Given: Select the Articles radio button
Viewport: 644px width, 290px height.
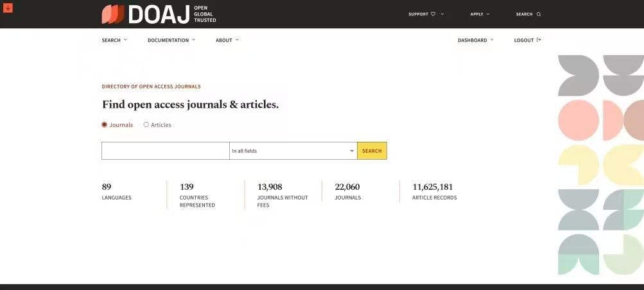Looking at the screenshot, I should (146, 125).
